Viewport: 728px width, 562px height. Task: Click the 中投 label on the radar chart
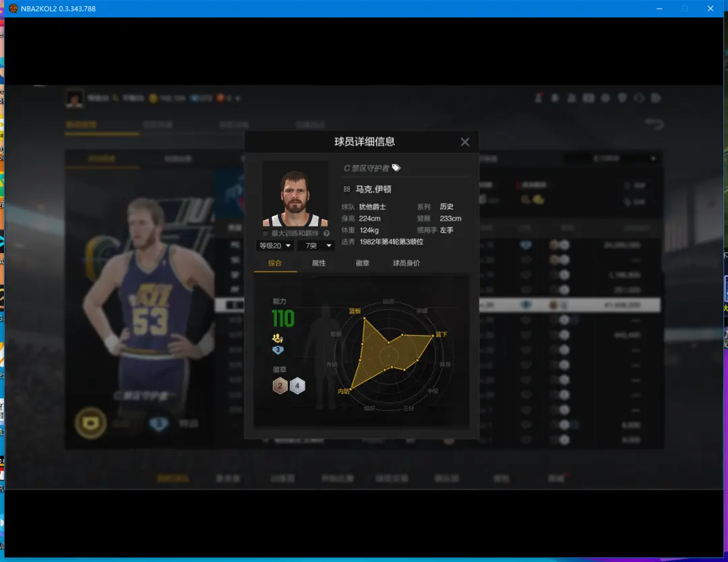pyautogui.click(x=433, y=391)
